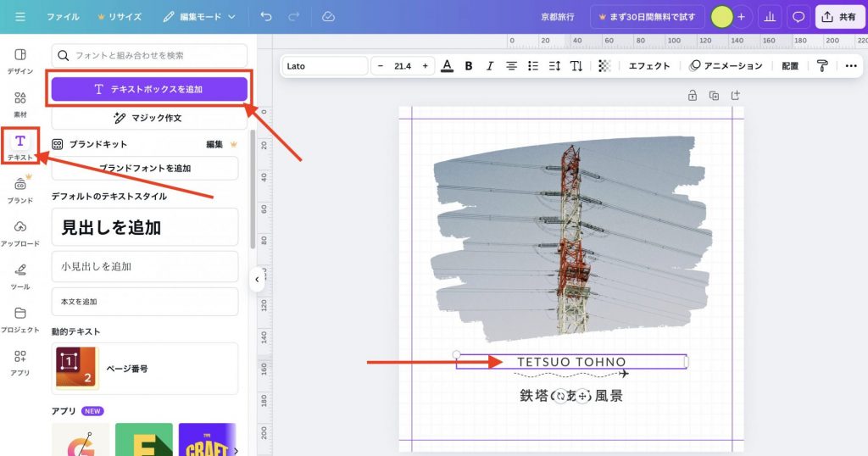Click the side panel vertical scrollbar

click(x=253, y=189)
